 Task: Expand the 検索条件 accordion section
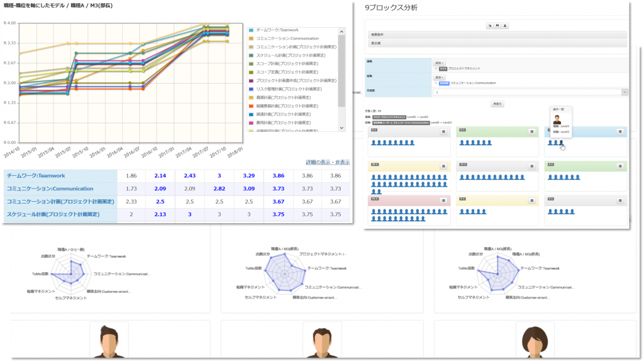tap(497, 35)
